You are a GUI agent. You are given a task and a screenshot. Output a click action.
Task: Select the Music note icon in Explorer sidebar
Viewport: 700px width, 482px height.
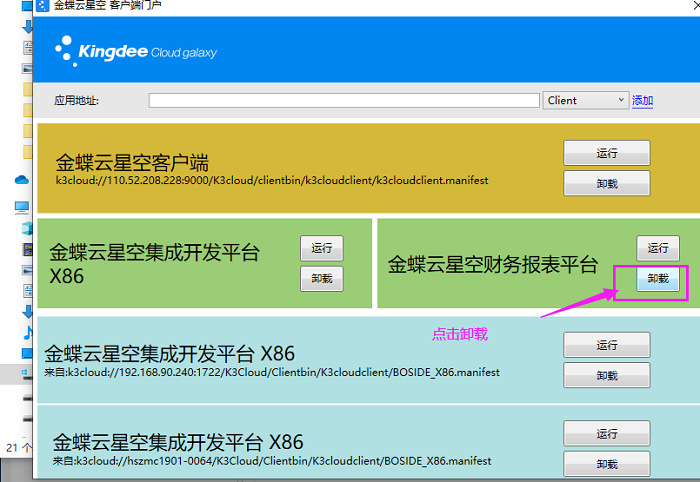click(x=28, y=333)
